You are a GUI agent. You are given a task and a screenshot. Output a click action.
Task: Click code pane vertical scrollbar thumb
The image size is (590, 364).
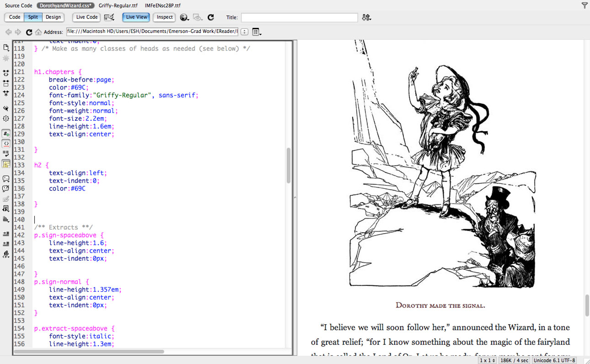(x=289, y=166)
